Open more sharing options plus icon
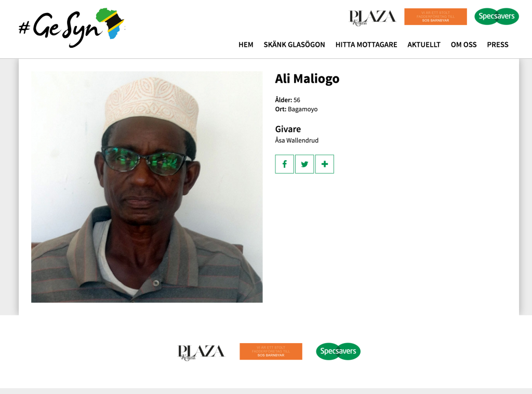Screen dimensions: 532x394 (x=325, y=164)
